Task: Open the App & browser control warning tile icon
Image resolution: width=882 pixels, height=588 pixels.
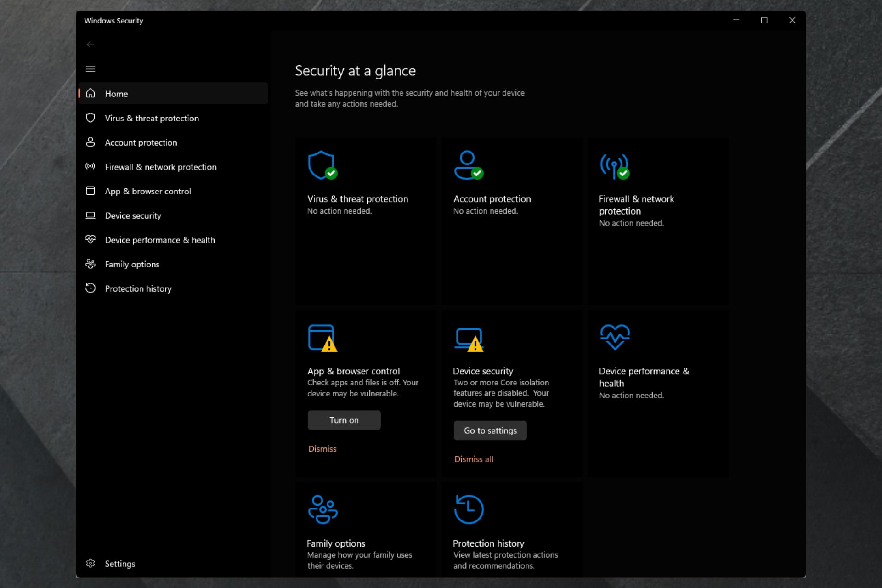Action: tap(322, 338)
